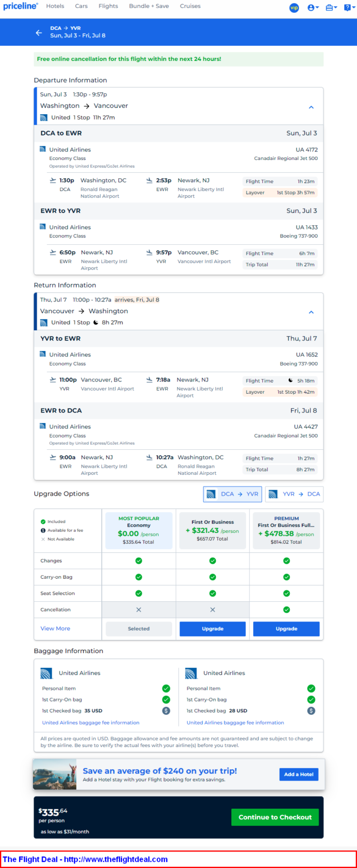Click First Or Business Cancellation X icon
This screenshot has width=357, height=868.
click(213, 610)
